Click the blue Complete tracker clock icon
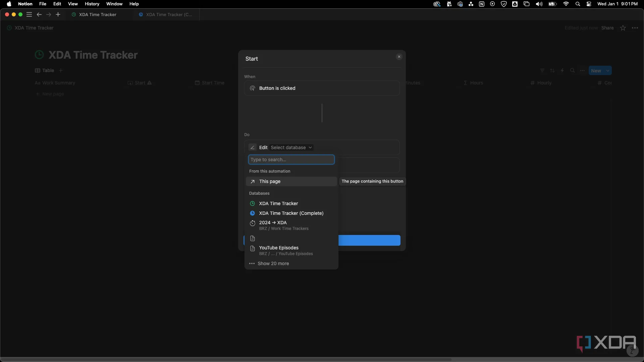Screen dimensions: 644x362 pyautogui.click(x=252, y=213)
